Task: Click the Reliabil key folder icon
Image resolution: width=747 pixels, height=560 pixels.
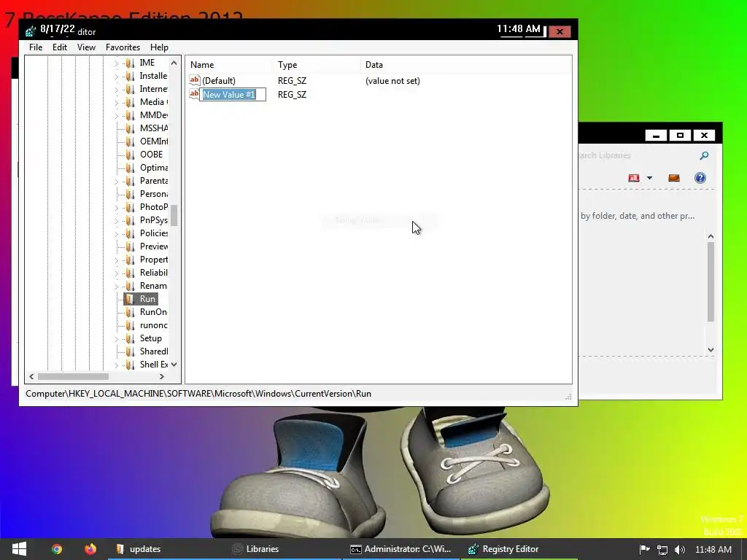Action: [x=130, y=273]
